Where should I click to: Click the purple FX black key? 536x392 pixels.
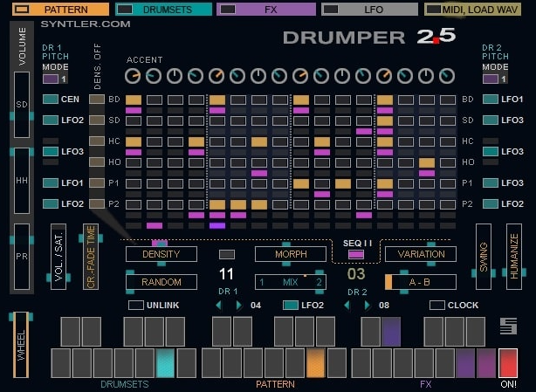(x=391, y=332)
